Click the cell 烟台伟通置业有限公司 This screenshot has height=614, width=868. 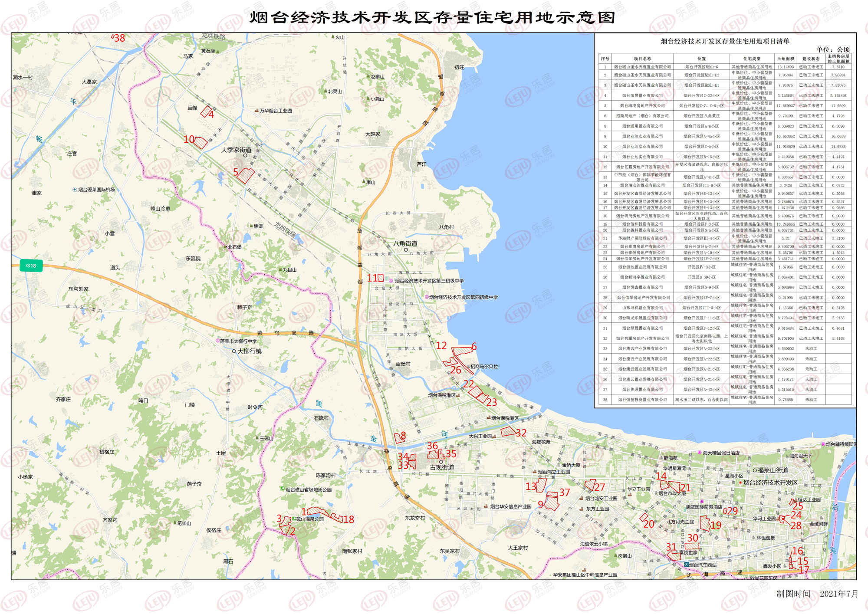point(642,390)
